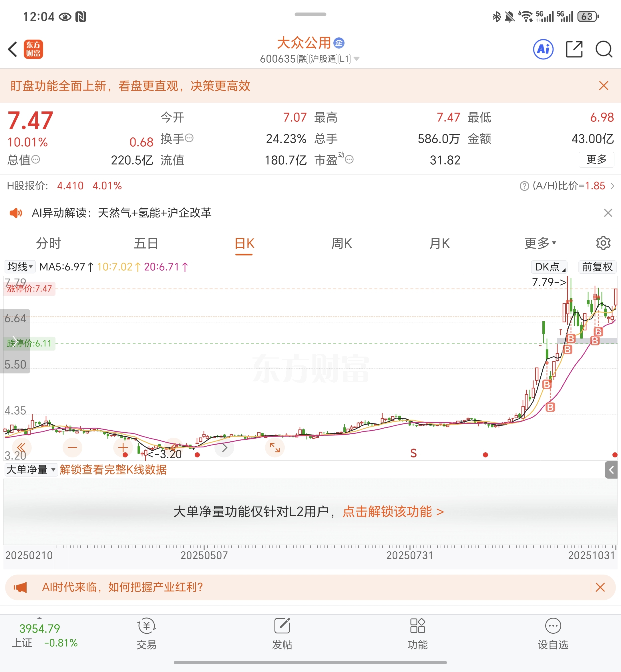Screen dimensions: 621x672
Task: Tap the 更多 button in quote stats
Action: (x=596, y=159)
